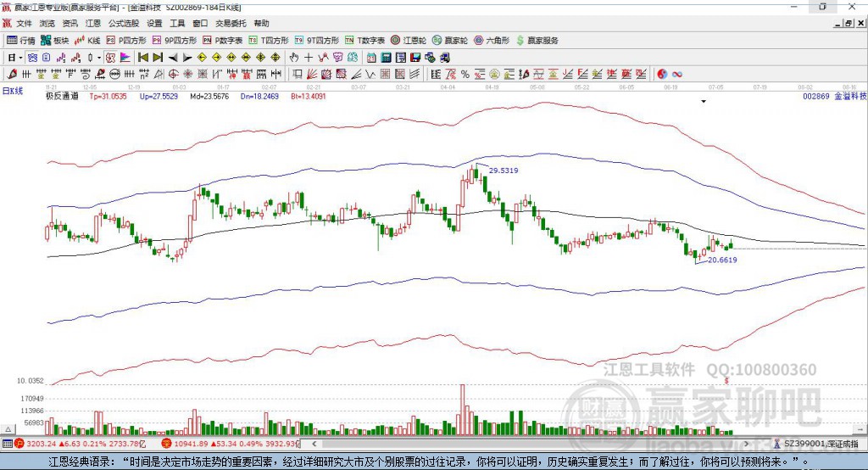Click the Up=27.5529 value
The width and height of the screenshot is (868, 470).
pyautogui.click(x=159, y=97)
